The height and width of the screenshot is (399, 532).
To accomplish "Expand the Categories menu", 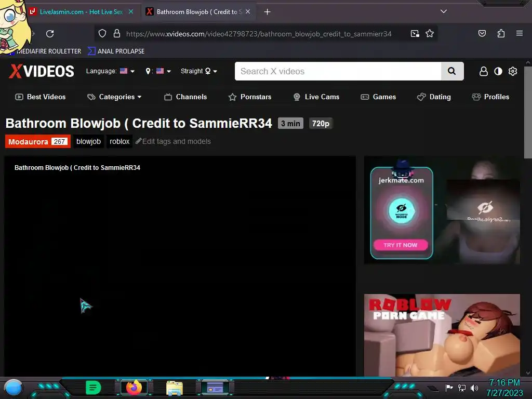I will click(114, 97).
